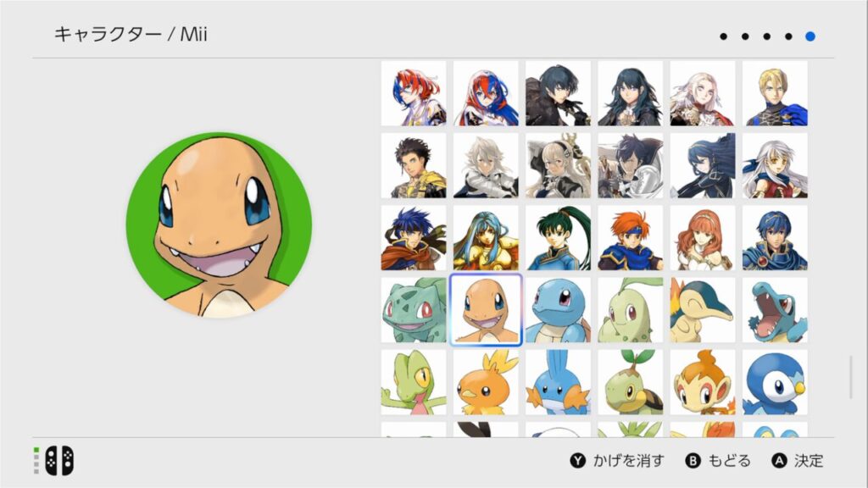
Task: Confirm with the A 決定 button
Action: (798, 460)
